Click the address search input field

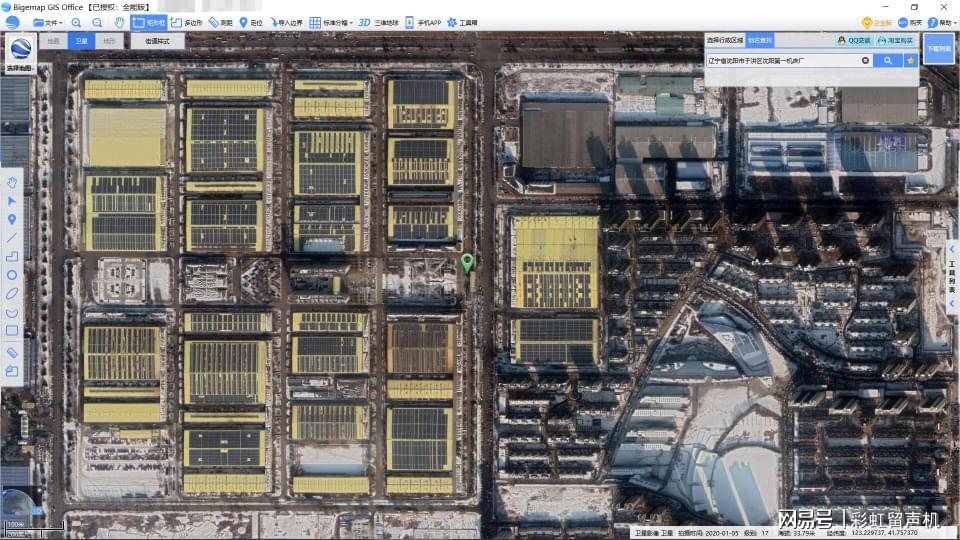782,61
